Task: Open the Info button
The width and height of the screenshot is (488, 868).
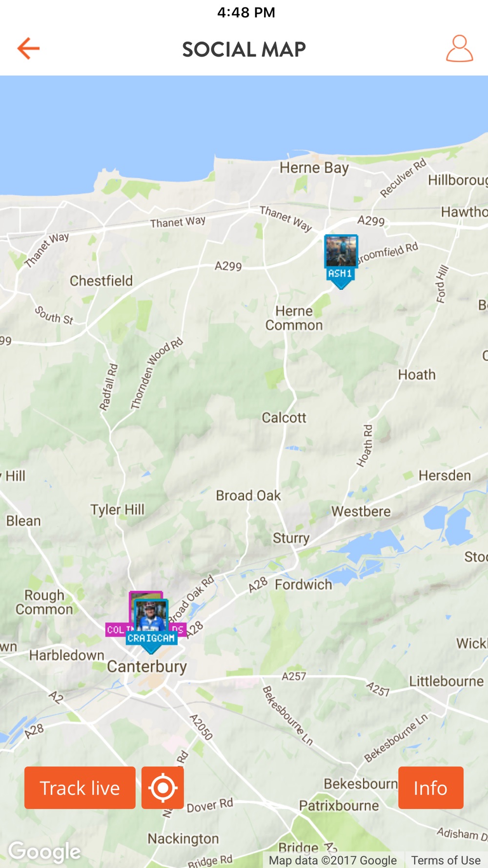Action: point(431,787)
